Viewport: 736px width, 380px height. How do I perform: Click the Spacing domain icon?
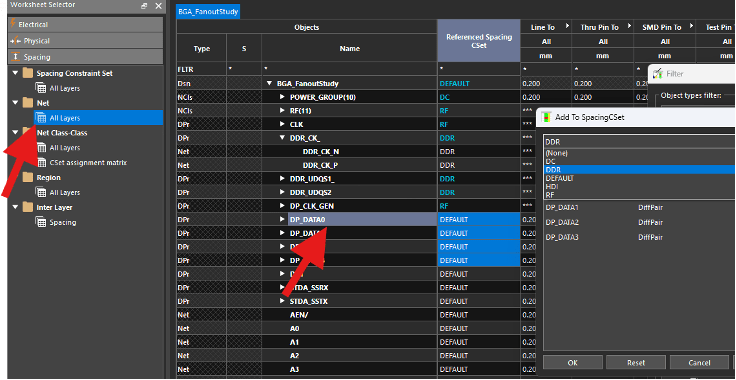15,57
